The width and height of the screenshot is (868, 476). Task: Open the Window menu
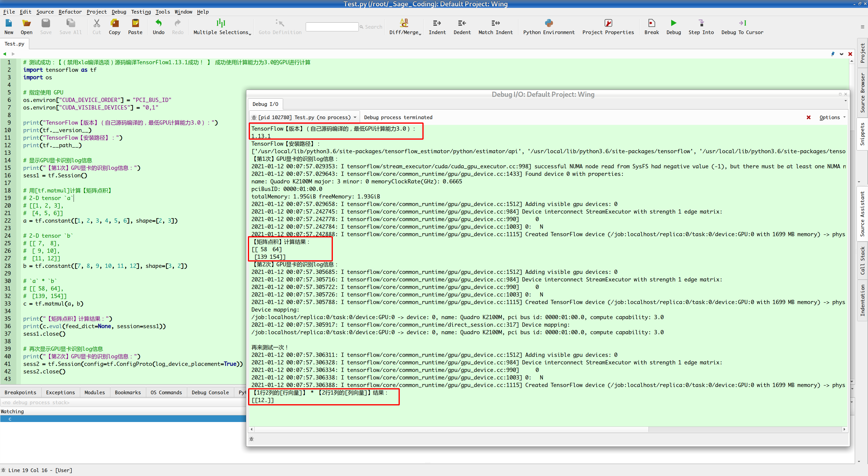click(x=183, y=12)
